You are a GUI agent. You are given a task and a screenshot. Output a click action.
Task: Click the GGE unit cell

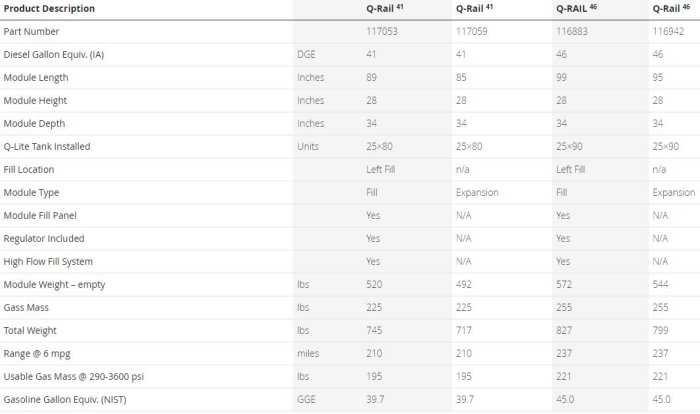click(307, 399)
